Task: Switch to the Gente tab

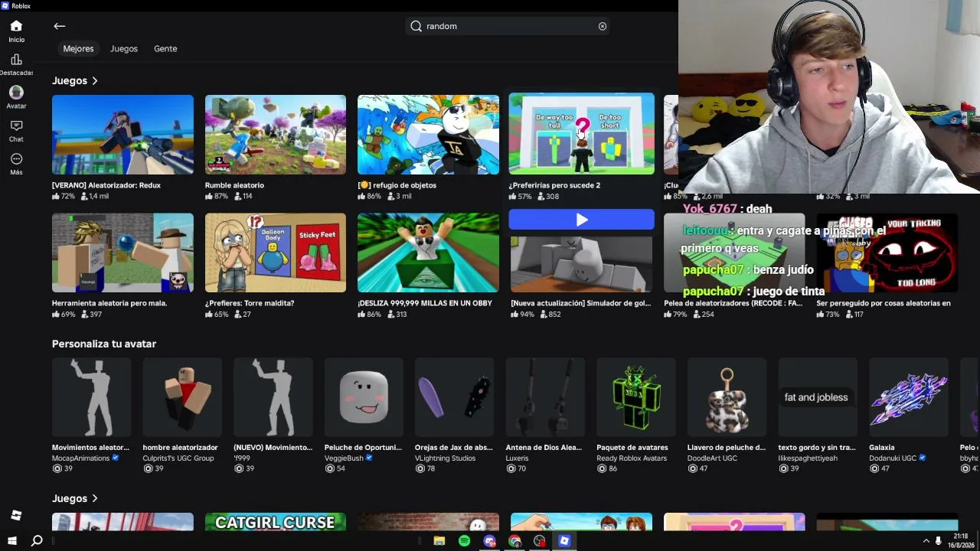Action: tap(165, 48)
